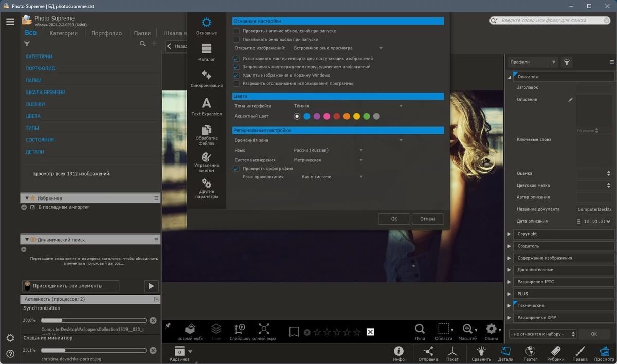Open the Опции gear menu

click(492, 332)
